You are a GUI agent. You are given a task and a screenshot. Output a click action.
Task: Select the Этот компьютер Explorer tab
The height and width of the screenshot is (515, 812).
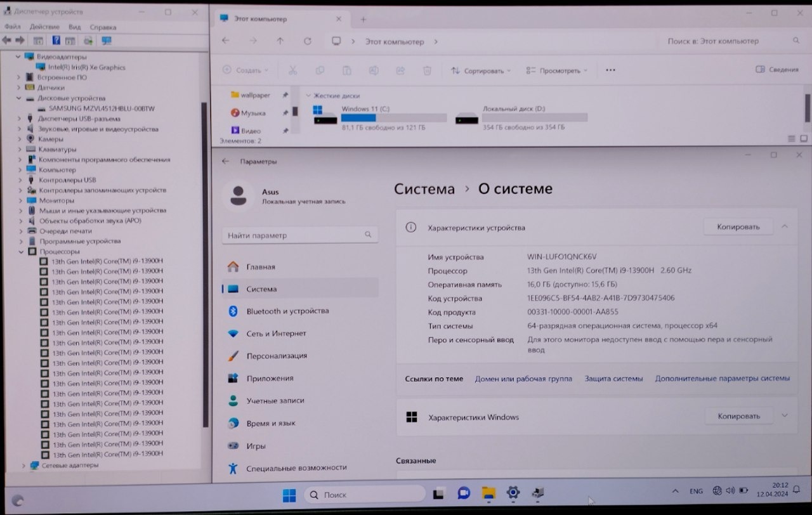283,19
